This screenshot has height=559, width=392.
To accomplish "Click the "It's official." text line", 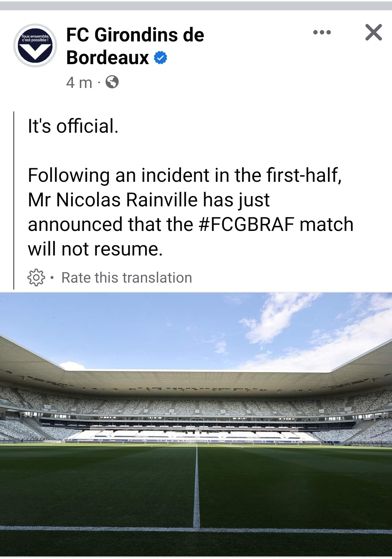I will pyautogui.click(x=73, y=126).
